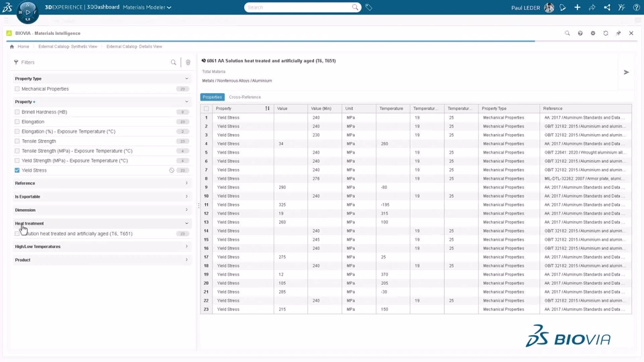Open the widget help circle icon
Viewport: 644px width, 362px height.
[x=580, y=34]
